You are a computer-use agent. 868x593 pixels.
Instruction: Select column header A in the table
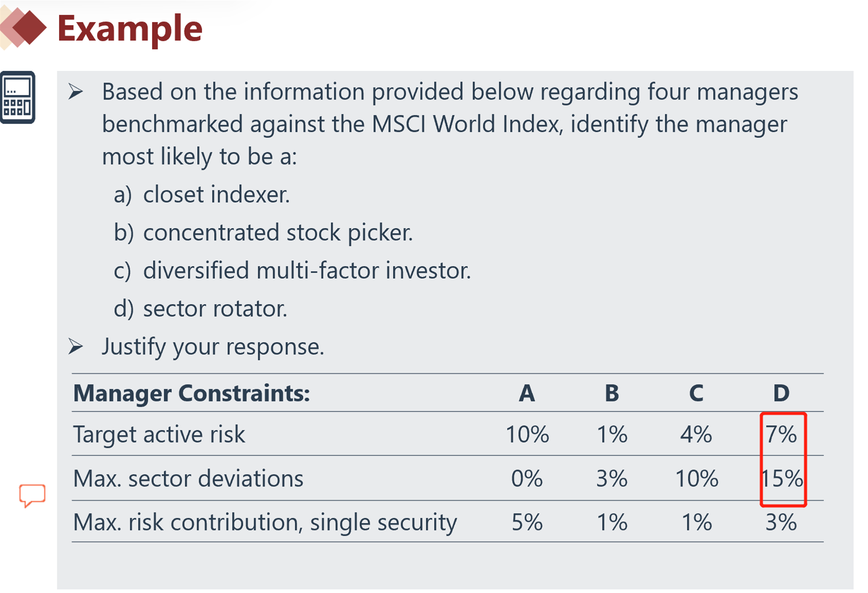coord(527,393)
